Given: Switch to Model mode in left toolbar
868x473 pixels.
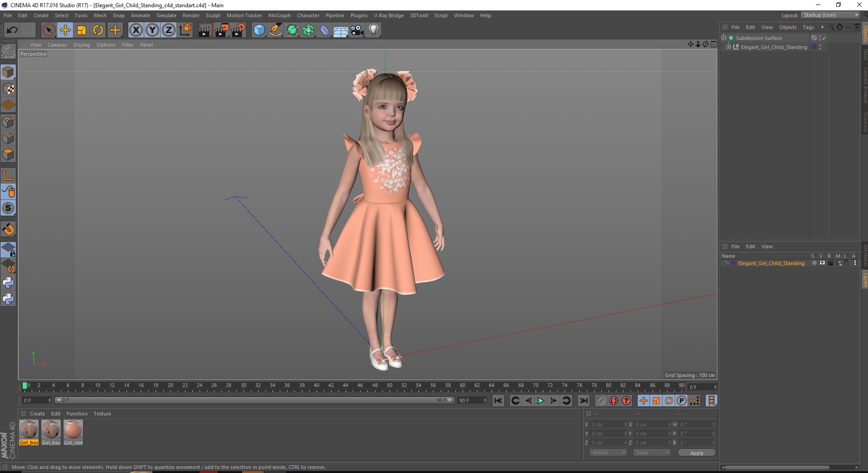Looking at the screenshot, I should tap(8, 72).
